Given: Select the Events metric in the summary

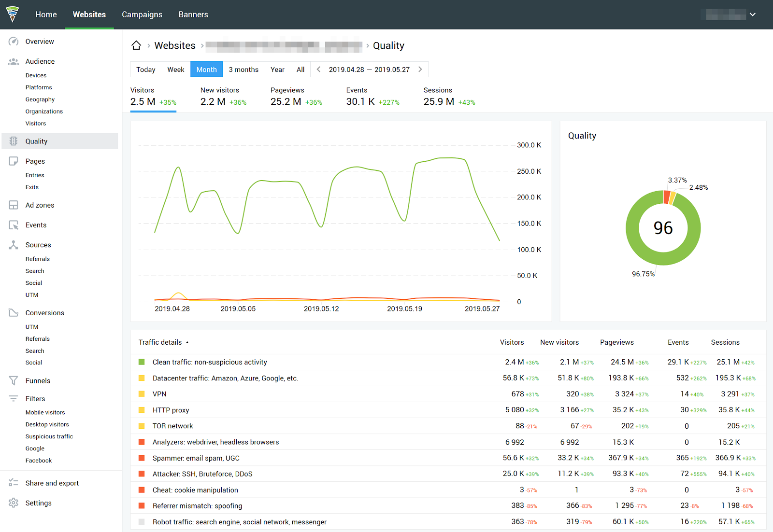Looking at the screenshot, I should coord(373,97).
